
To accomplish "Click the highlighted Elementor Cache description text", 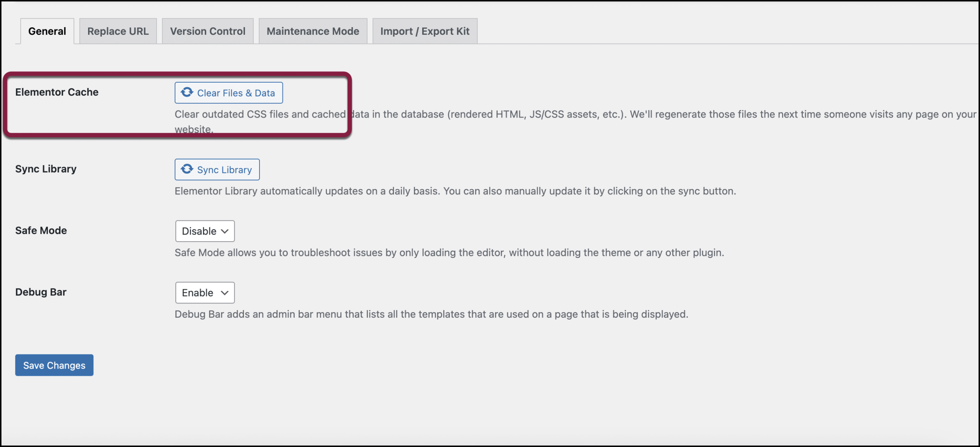I will 260,114.
